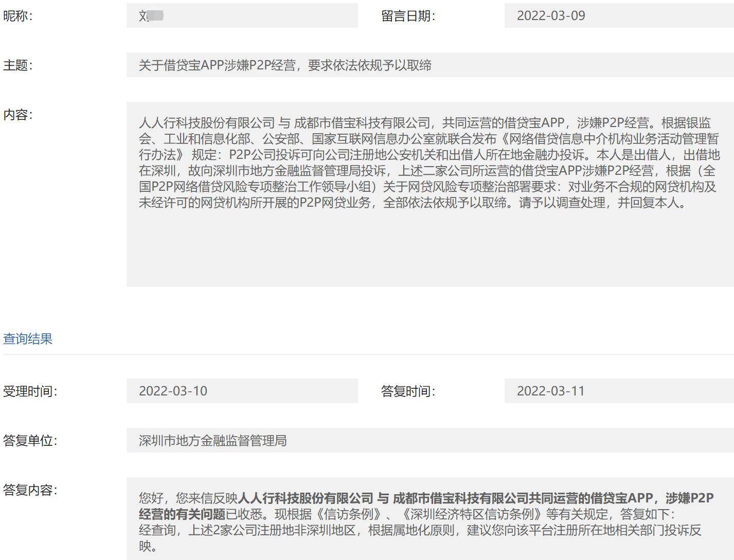Click the label 主题:
Viewport: 734px width, 560px height.
18,65
